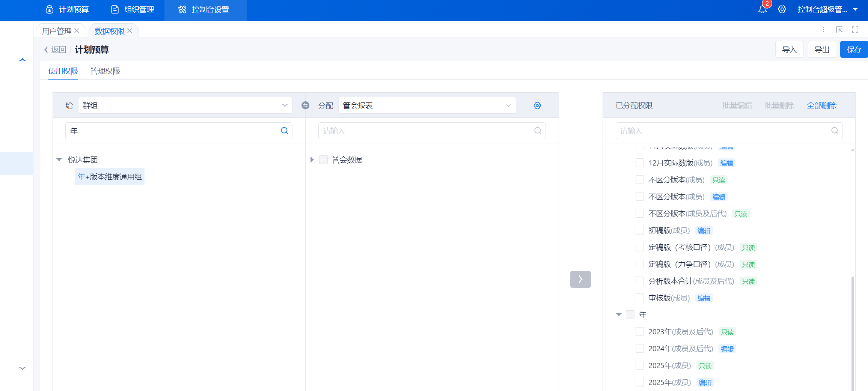Open the notification bell icon
This screenshot has width=868, height=391.
tap(762, 9)
